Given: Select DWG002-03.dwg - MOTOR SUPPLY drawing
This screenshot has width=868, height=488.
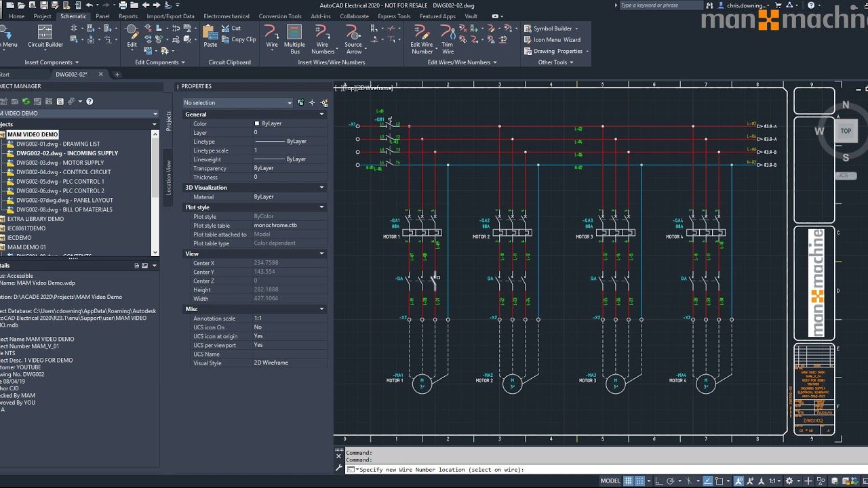Looking at the screenshot, I should pos(60,163).
